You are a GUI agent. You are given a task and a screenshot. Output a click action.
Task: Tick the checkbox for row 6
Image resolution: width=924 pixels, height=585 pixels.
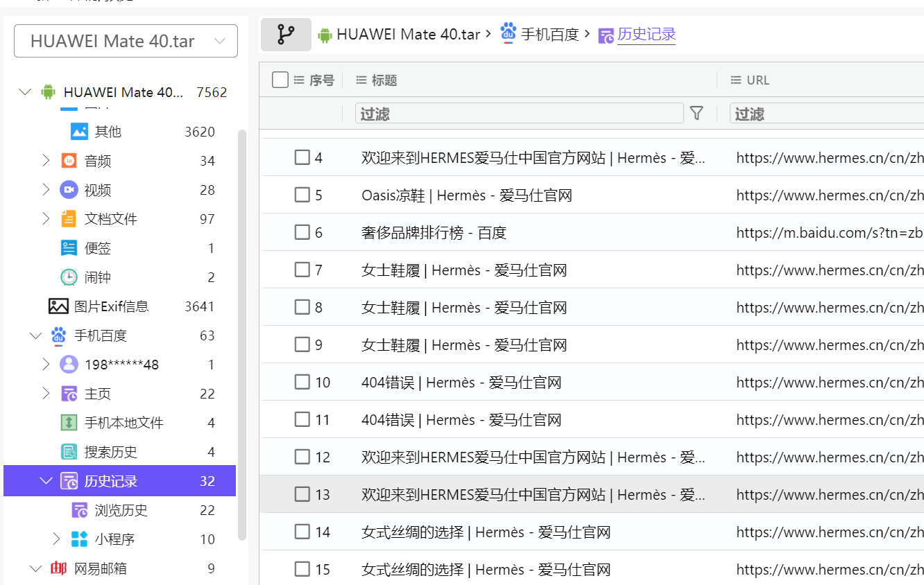tap(302, 232)
